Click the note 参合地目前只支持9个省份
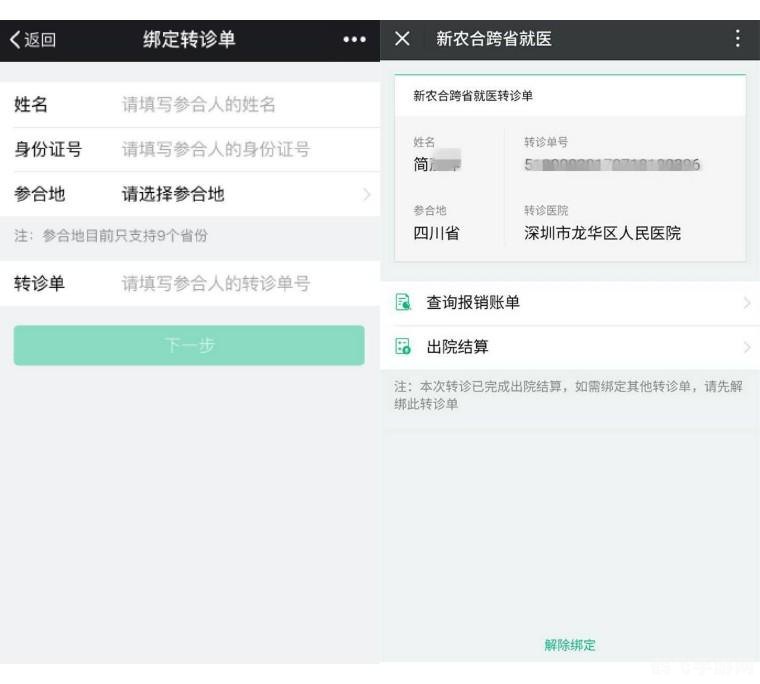The width and height of the screenshot is (760, 684). click(x=111, y=236)
